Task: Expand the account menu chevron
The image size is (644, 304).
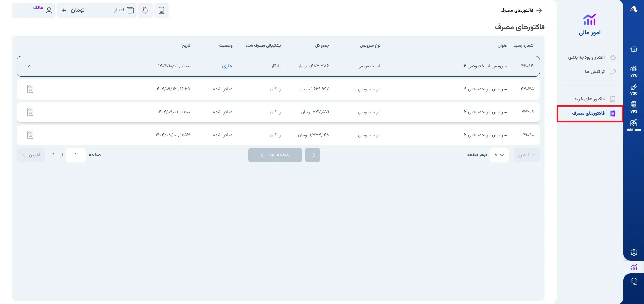Action: [x=17, y=10]
